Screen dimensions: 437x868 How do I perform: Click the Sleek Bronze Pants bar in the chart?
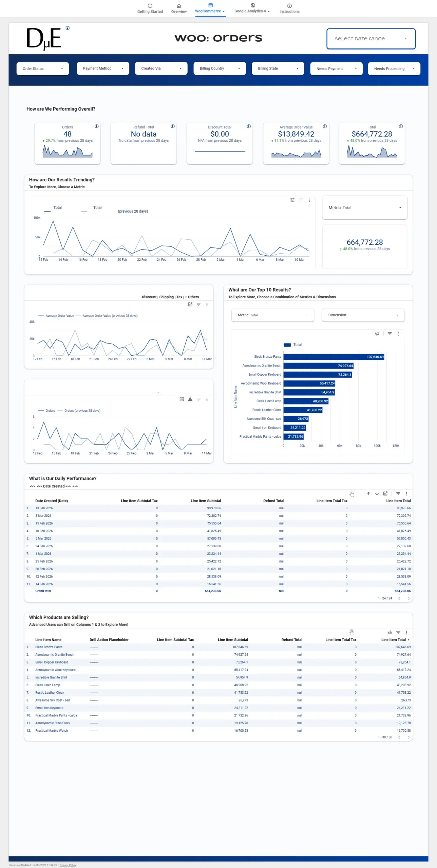pos(334,357)
